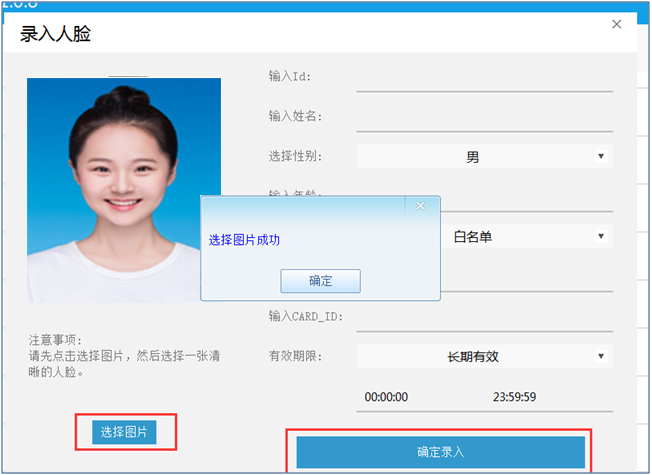Dismiss the 选择图片成功 popup using its X
The image size is (652, 475).
[x=420, y=206]
